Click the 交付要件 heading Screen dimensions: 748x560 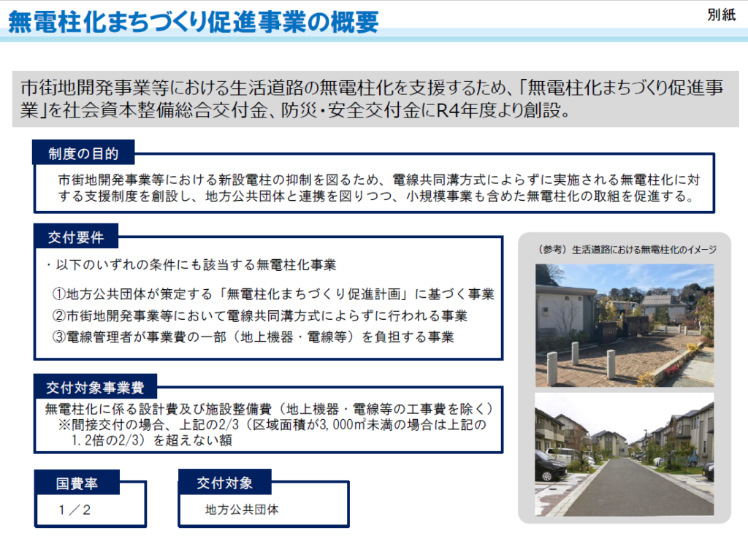coord(76,237)
